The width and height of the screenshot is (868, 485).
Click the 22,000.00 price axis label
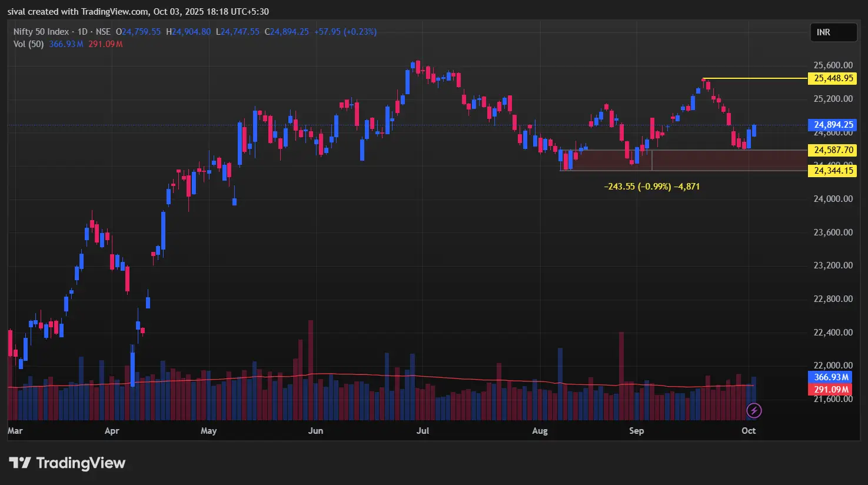(x=833, y=366)
